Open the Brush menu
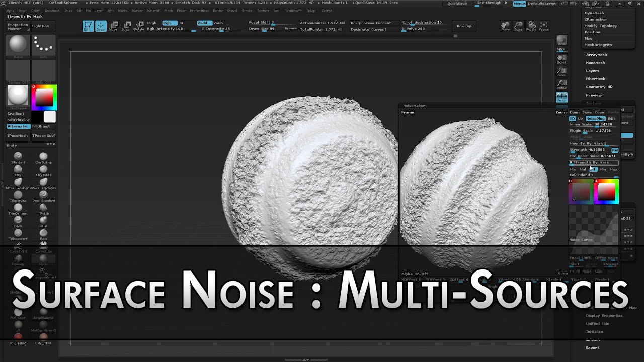Viewport: 644px width, 362px height. [23, 11]
